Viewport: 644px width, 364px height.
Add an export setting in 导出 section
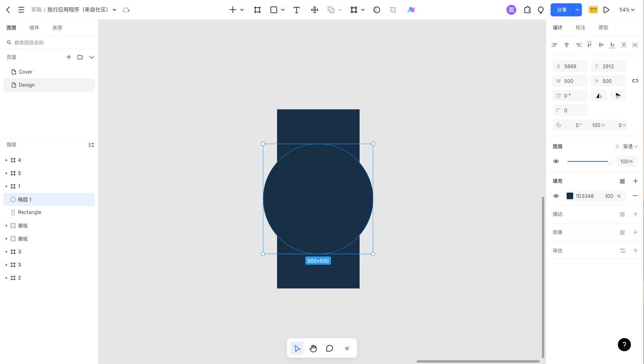tap(636, 250)
